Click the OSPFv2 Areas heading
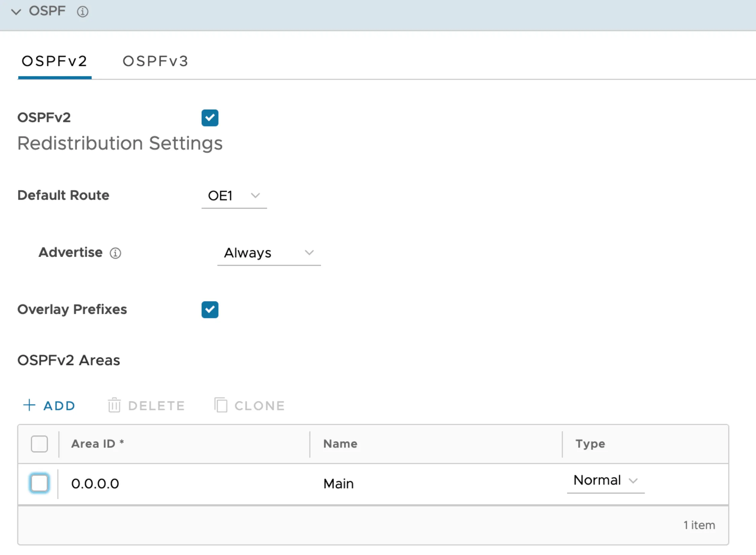 [69, 361]
